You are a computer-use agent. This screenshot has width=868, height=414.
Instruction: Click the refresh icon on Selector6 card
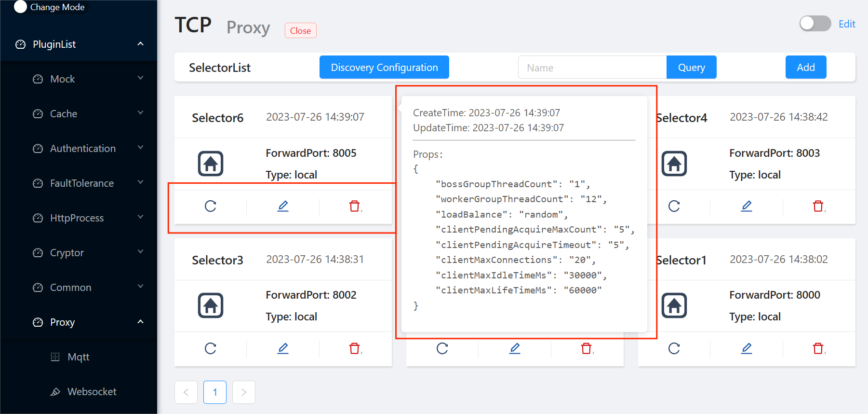point(211,207)
